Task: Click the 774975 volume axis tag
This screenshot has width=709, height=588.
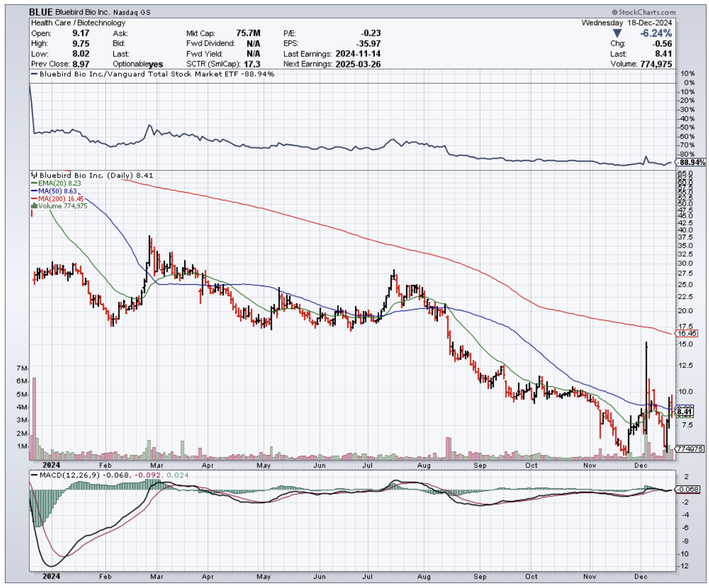Action: click(x=685, y=448)
